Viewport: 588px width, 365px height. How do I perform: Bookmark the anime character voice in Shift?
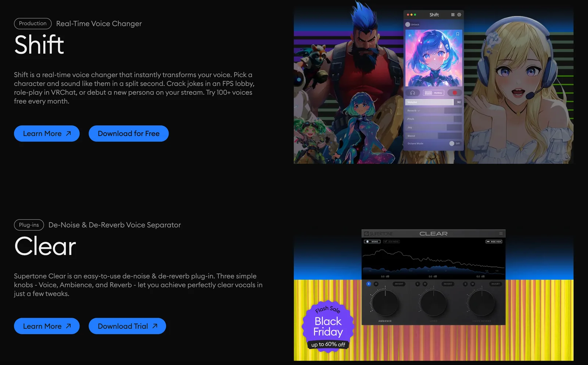click(x=458, y=34)
